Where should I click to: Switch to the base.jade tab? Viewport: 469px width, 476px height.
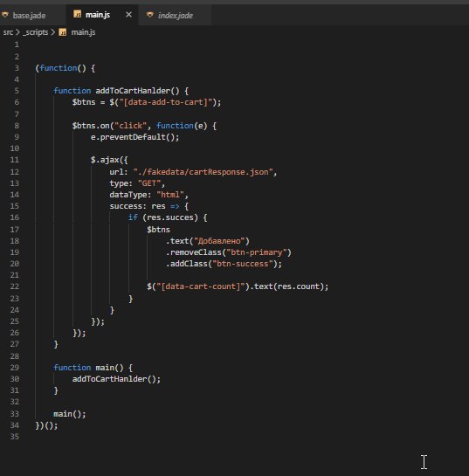(x=29, y=15)
